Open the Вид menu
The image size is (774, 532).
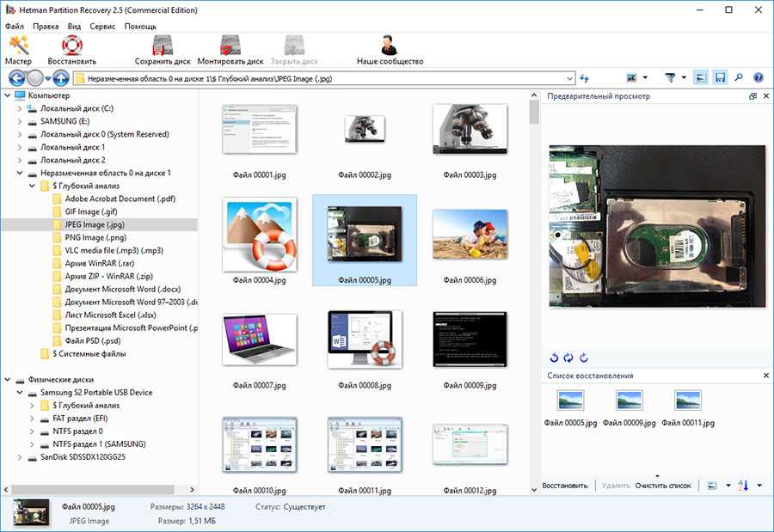pyautogui.click(x=74, y=27)
